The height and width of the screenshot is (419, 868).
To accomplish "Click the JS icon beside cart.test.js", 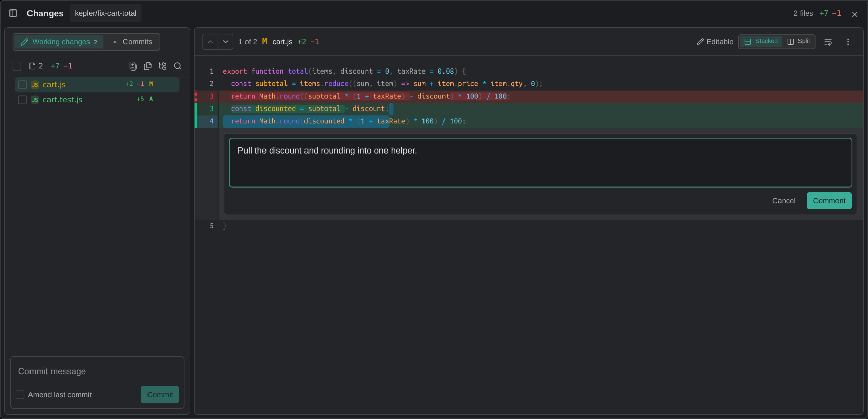I will [x=35, y=100].
